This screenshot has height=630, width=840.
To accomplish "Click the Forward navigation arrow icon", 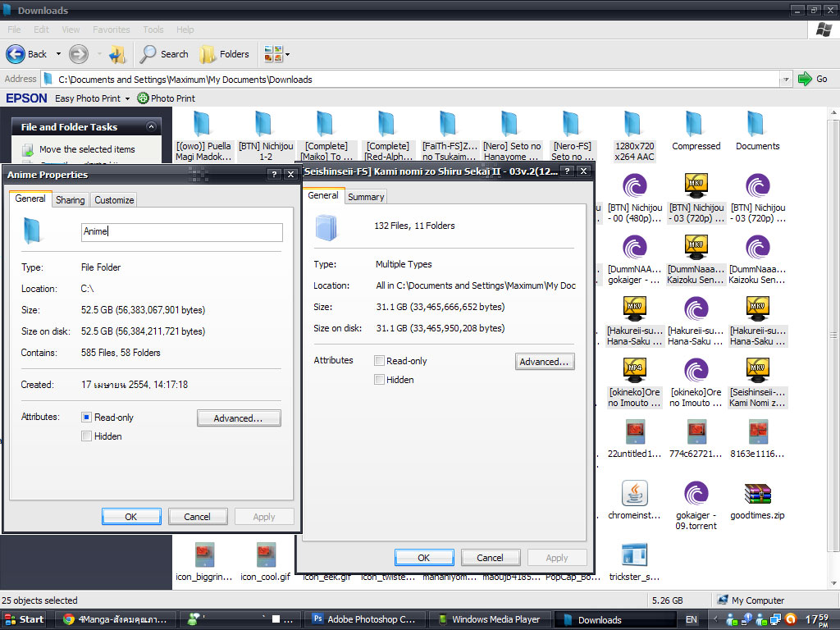I will (79, 54).
